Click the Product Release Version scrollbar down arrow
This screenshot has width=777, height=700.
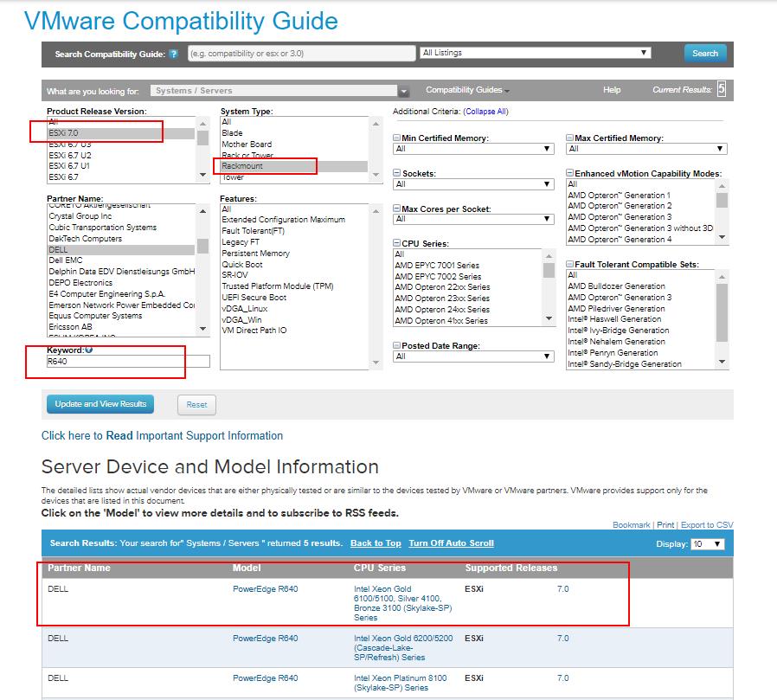(x=202, y=175)
